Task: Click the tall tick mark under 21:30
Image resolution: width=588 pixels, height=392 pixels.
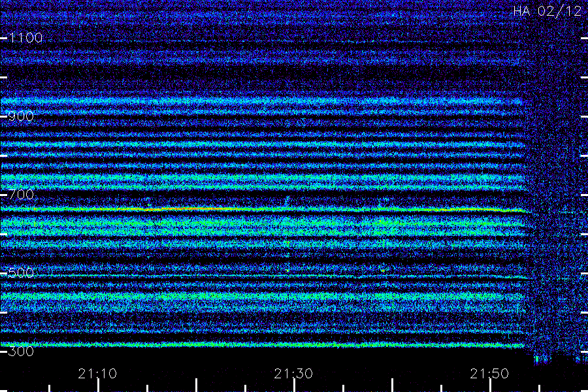Action: click(x=294, y=385)
